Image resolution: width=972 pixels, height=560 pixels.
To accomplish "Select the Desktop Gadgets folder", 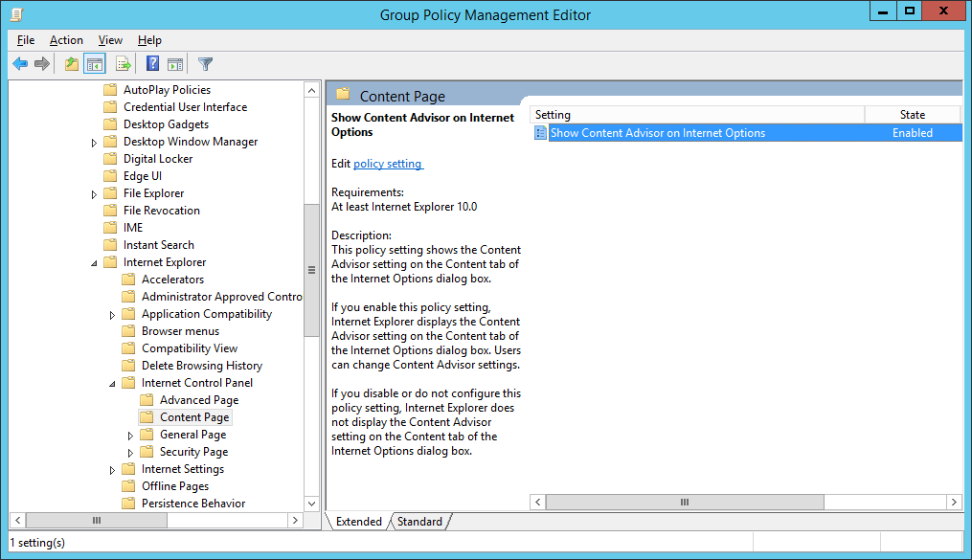I will (166, 124).
